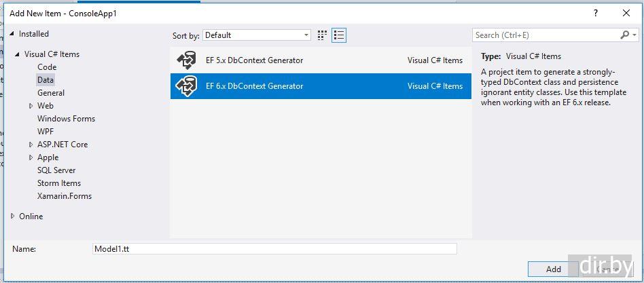Select the Code category
Image resolution: width=644 pixels, height=283 pixels.
tap(47, 67)
